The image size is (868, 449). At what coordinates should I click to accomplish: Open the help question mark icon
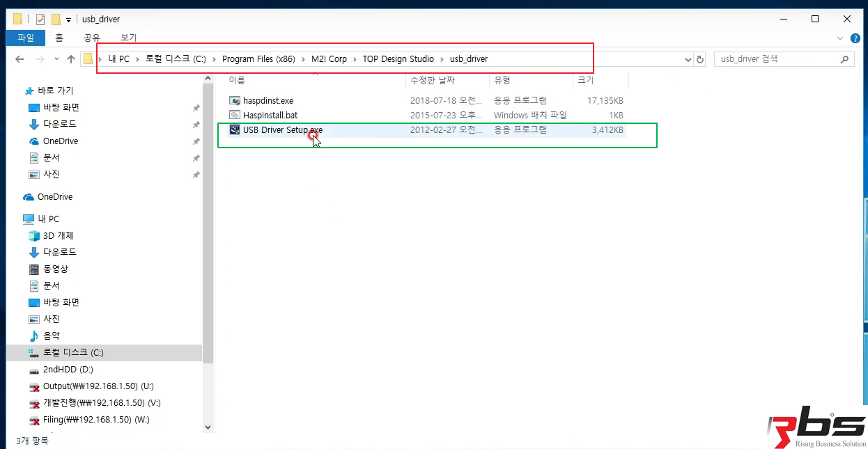click(855, 38)
